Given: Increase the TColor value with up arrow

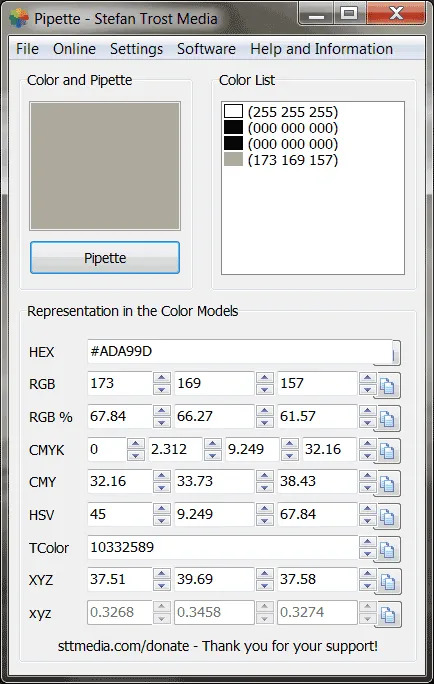Looking at the screenshot, I should [x=368, y=542].
